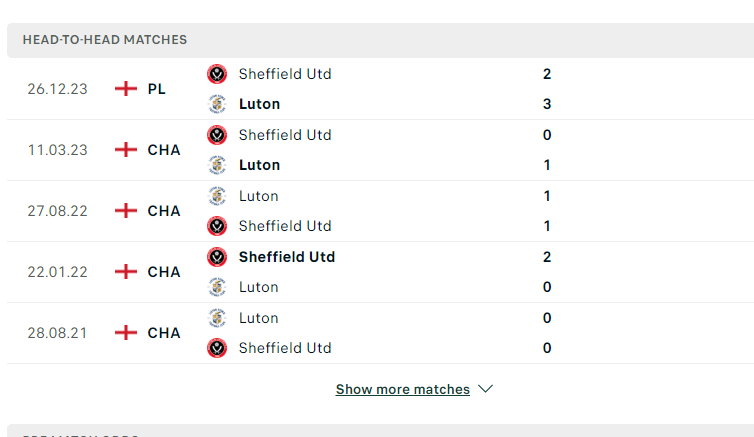Click CHA competition label for 27.08.22
This screenshot has width=754, height=437.
pos(164,211)
